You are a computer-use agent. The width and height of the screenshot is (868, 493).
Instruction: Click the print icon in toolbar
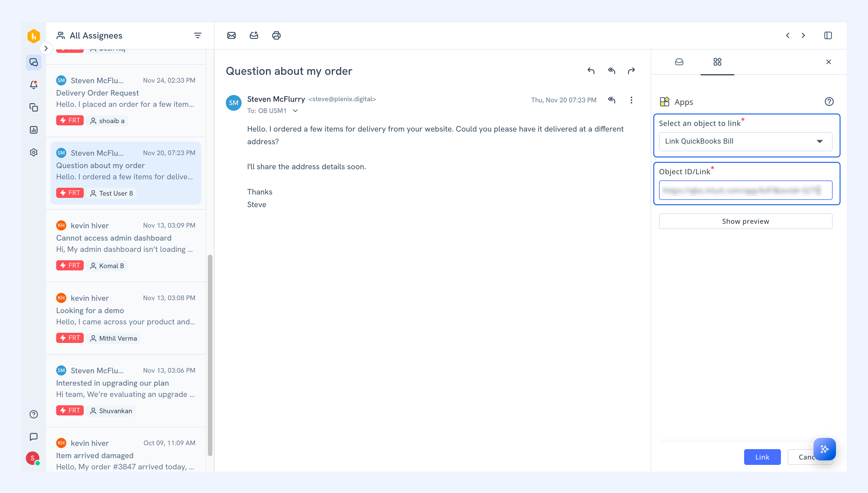click(x=276, y=35)
